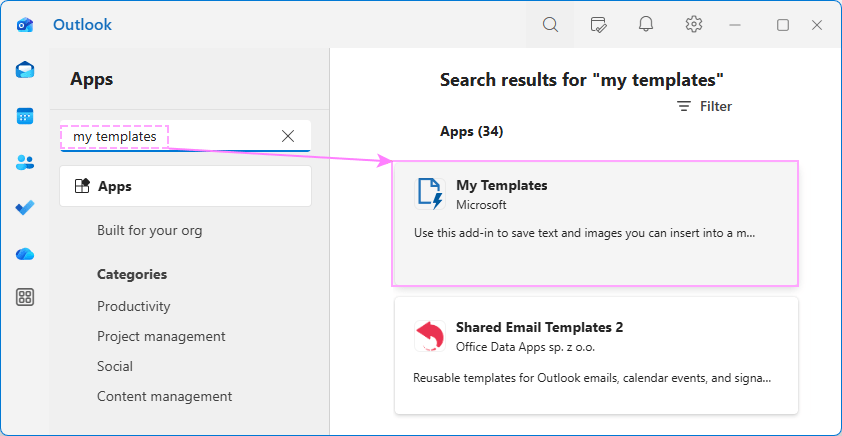Image resolution: width=842 pixels, height=436 pixels.
Task: Open the Calendar sidebar icon
Action: [x=25, y=117]
